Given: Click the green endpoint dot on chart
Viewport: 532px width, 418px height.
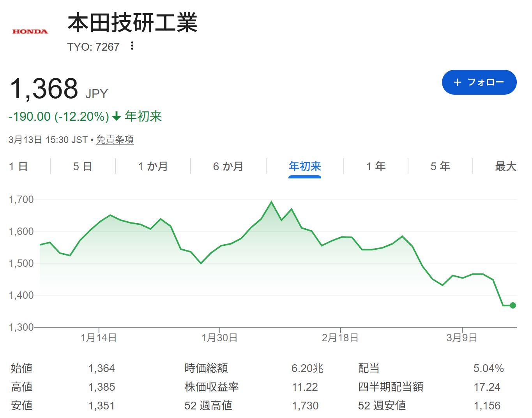Looking at the screenshot, I should tap(513, 305).
